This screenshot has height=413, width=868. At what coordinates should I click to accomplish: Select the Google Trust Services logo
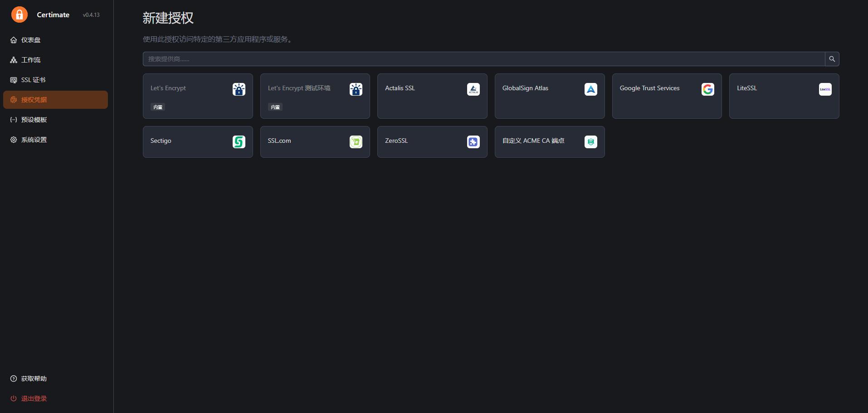708,89
